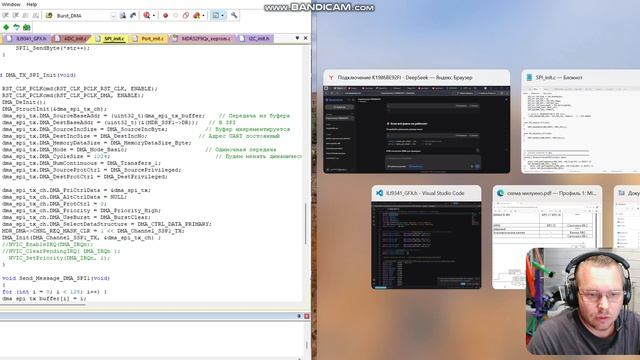
Task: Switch to the I2C_init.h editor tab
Action: coord(255,38)
